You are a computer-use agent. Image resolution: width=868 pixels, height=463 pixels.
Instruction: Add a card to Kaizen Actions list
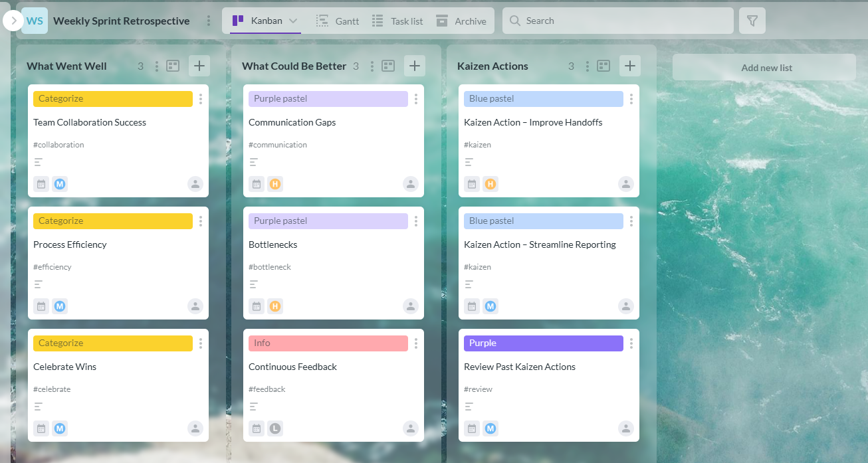click(x=630, y=66)
